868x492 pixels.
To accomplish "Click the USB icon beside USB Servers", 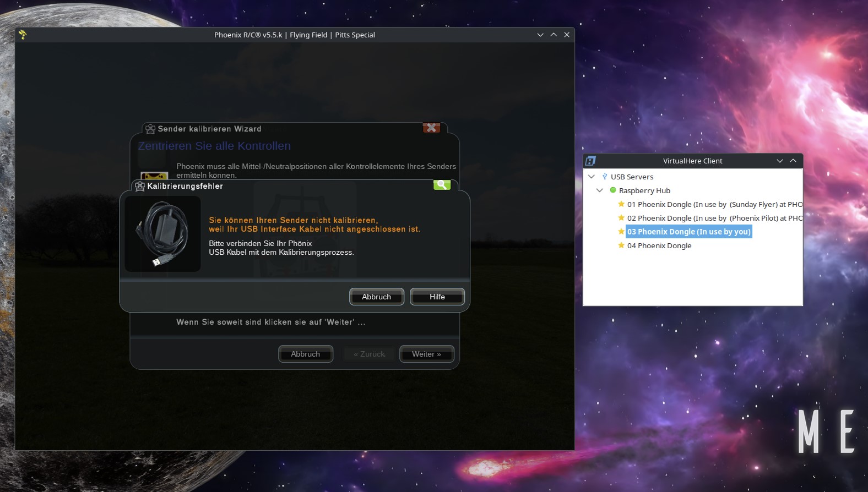I will click(x=605, y=177).
